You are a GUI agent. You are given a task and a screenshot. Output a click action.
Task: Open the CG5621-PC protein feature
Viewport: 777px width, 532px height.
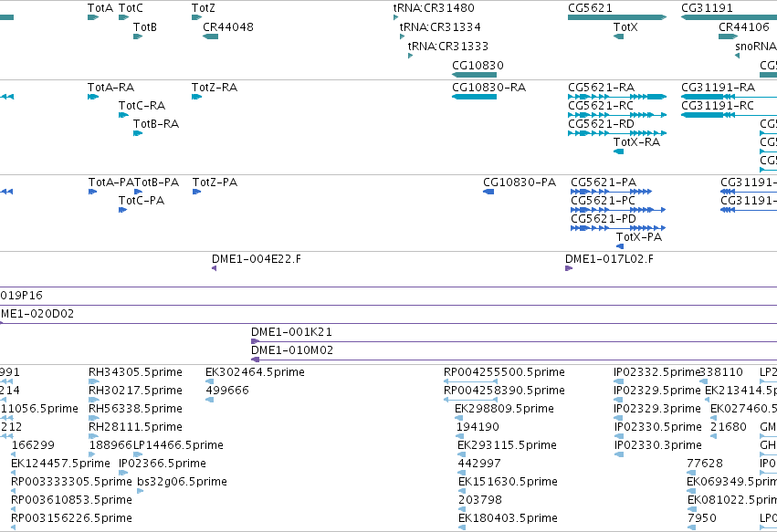(618, 210)
